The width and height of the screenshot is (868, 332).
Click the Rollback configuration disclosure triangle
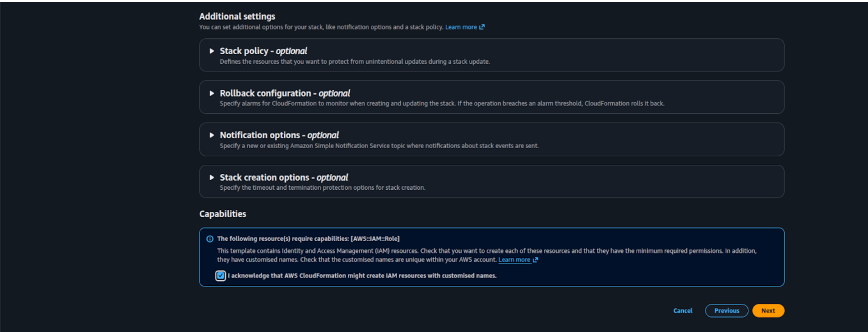coord(212,93)
